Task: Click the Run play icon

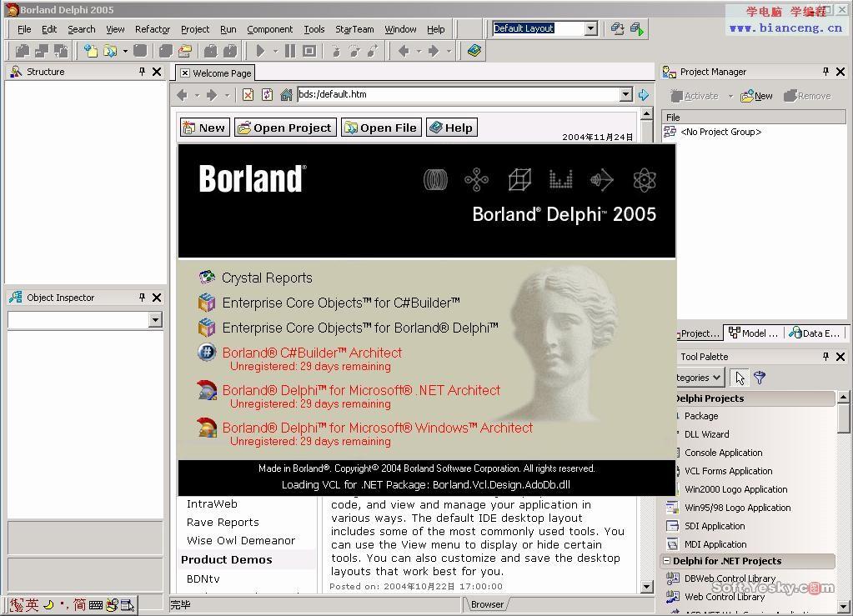Action: [x=260, y=51]
